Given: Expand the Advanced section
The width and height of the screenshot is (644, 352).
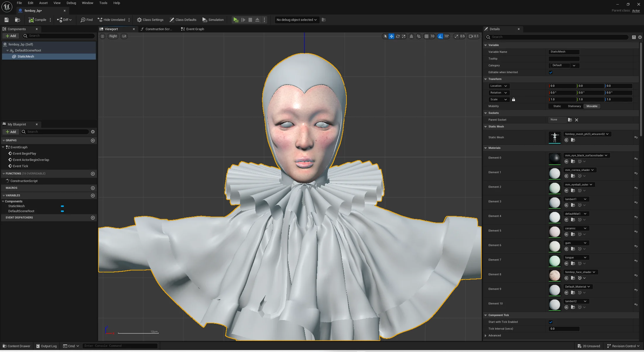Looking at the screenshot, I should click(x=486, y=336).
